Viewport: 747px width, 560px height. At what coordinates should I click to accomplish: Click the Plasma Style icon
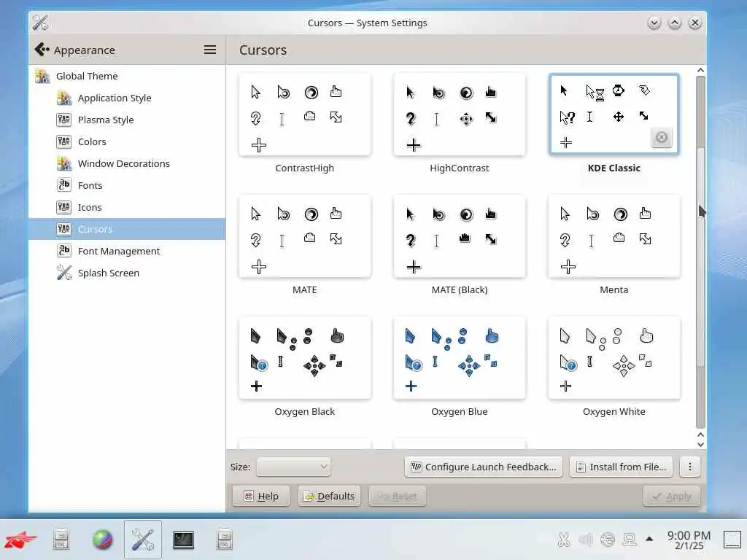64,120
